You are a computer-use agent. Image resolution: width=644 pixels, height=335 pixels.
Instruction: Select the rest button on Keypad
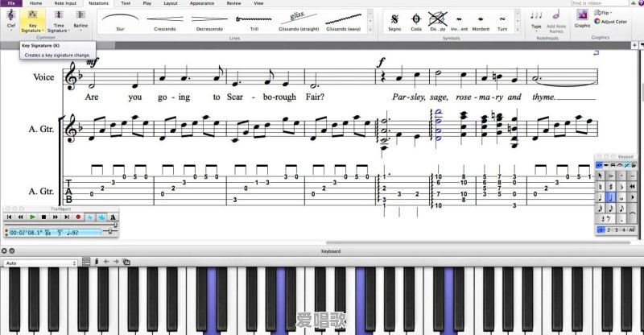(606, 219)
